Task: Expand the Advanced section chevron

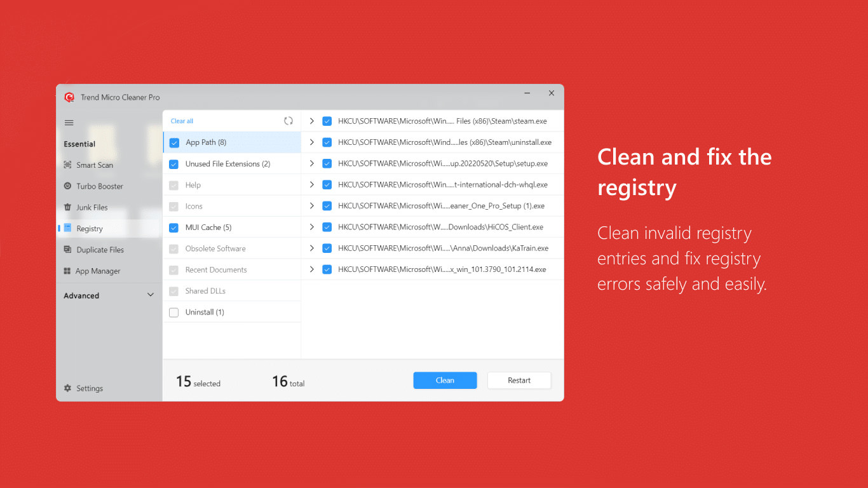Action: pyautogui.click(x=151, y=295)
